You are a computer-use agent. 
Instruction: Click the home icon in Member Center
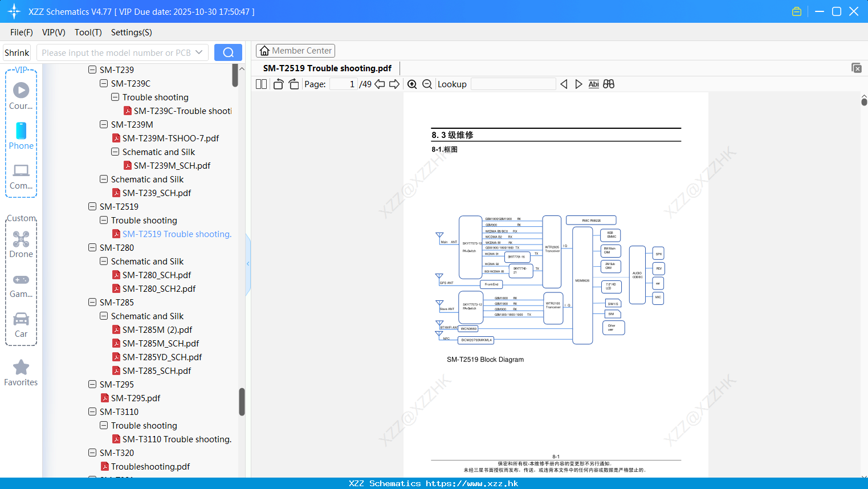pyautogui.click(x=264, y=51)
